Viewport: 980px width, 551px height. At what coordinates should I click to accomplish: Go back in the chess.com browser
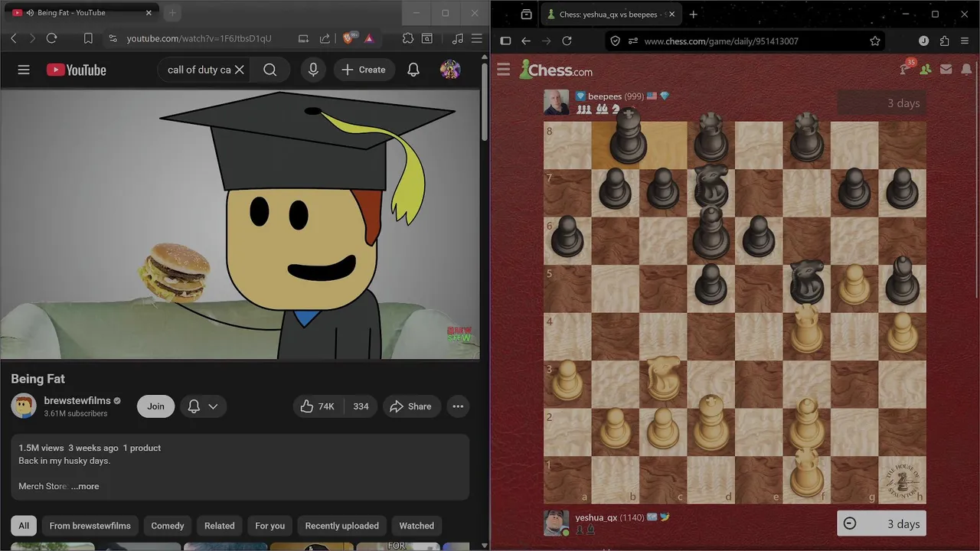[526, 41]
